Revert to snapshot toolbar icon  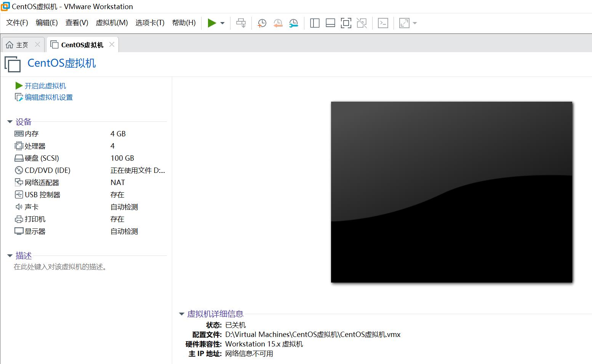point(278,23)
